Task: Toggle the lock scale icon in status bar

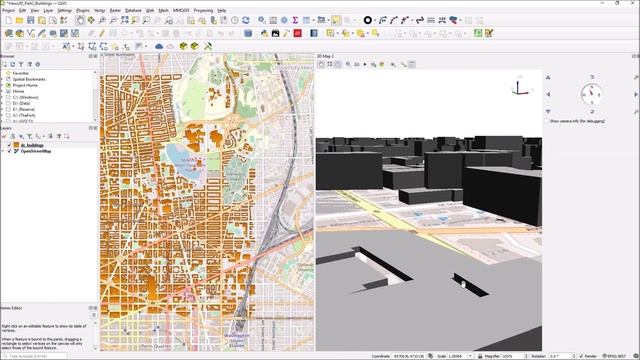Action: click(x=480, y=356)
